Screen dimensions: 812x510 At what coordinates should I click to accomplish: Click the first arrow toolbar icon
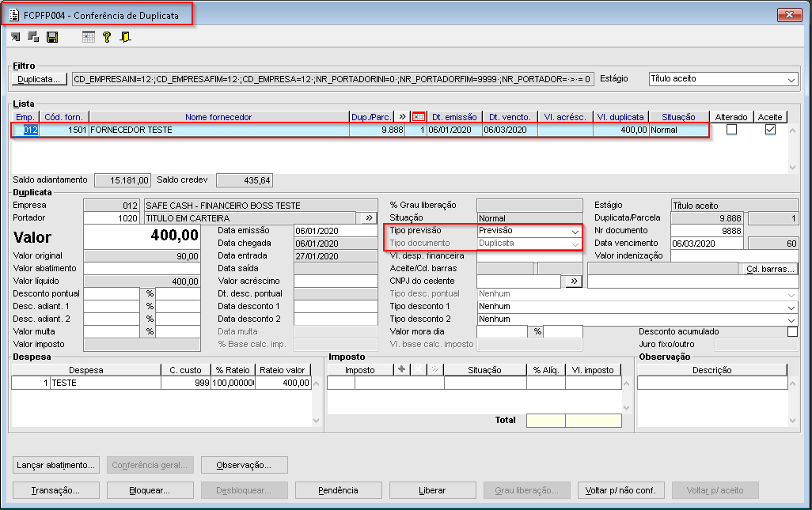pyautogui.click(x=16, y=37)
